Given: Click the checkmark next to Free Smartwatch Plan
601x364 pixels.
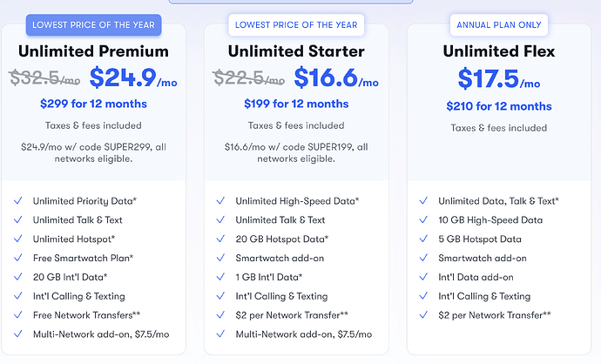Looking at the screenshot, I should (17, 259).
